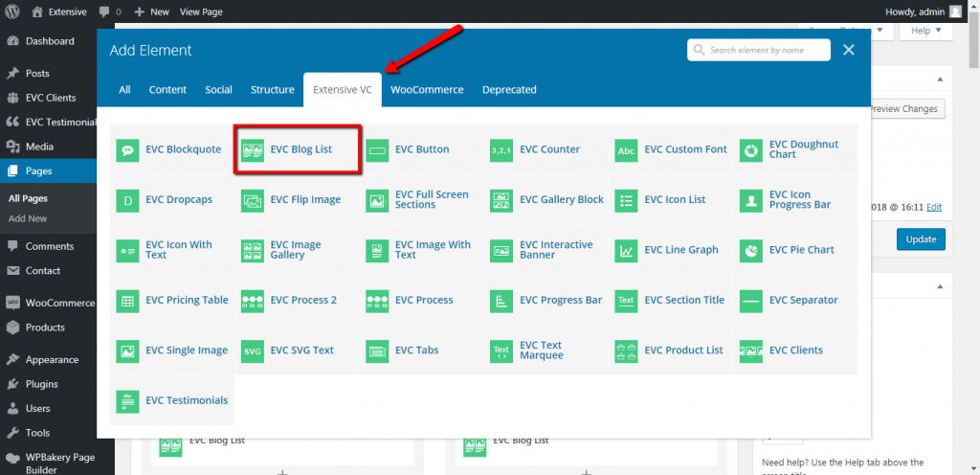Click All Pages submenu link

pos(28,199)
